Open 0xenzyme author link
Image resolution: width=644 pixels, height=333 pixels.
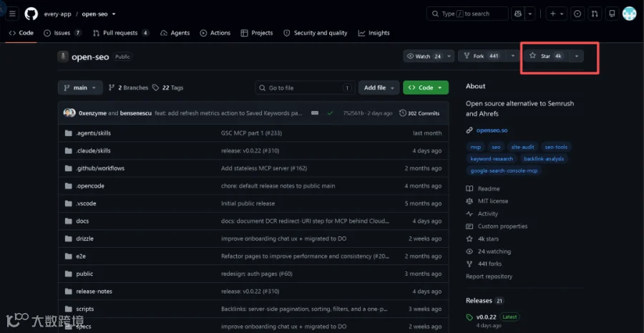pos(92,113)
